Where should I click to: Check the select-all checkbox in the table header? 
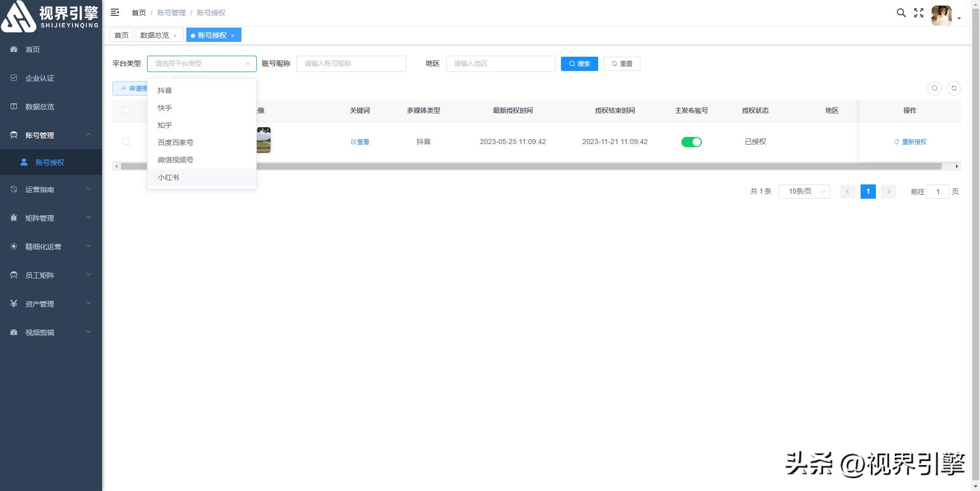click(126, 110)
